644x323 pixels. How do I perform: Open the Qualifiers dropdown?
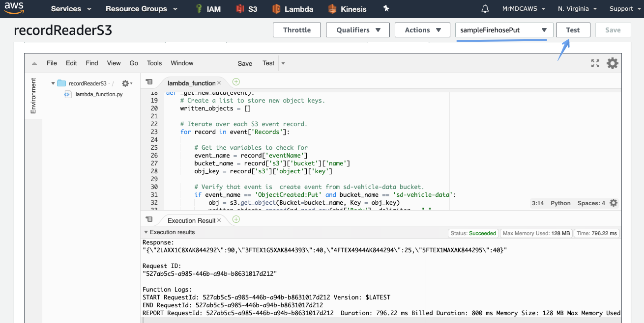click(358, 30)
